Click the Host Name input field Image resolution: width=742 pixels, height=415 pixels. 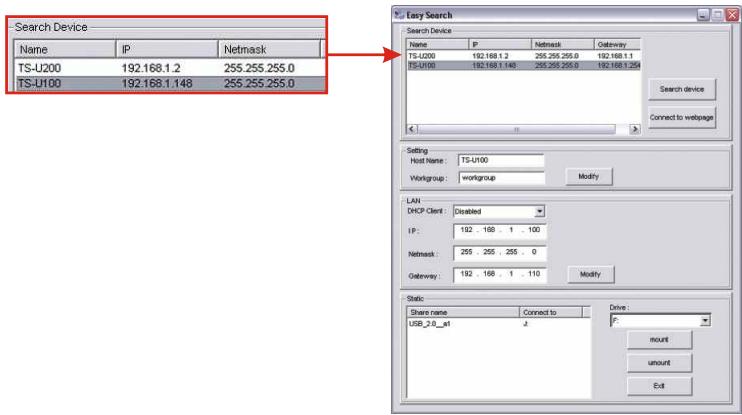point(501,160)
